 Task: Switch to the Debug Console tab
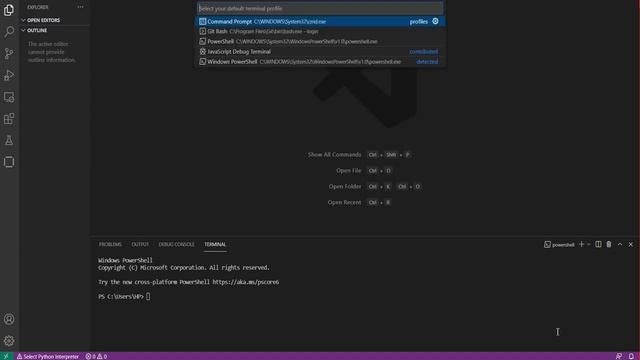coord(176,244)
